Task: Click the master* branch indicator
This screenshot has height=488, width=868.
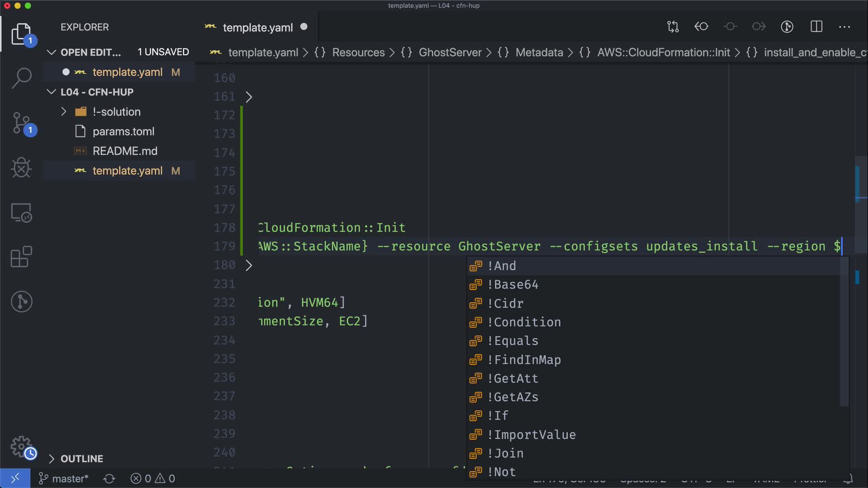Action: [x=64, y=479]
